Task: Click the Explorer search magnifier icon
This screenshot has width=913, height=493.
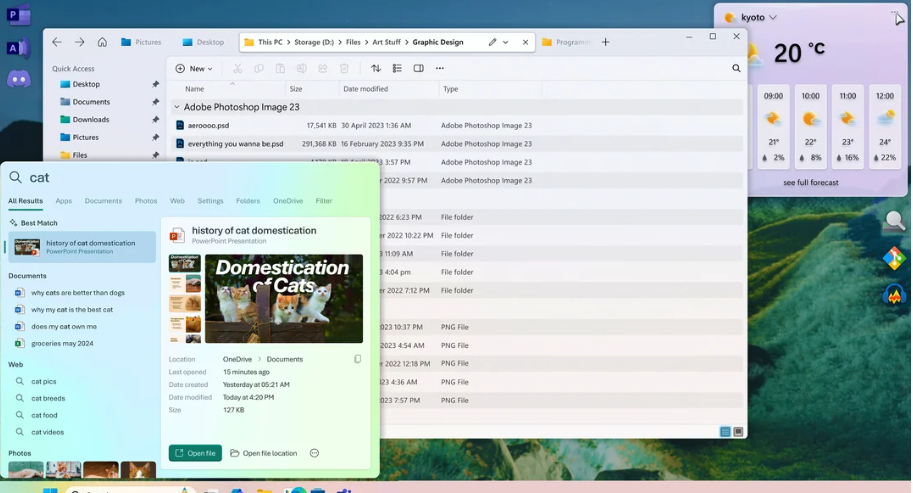Action: click(x=736, y=68)
